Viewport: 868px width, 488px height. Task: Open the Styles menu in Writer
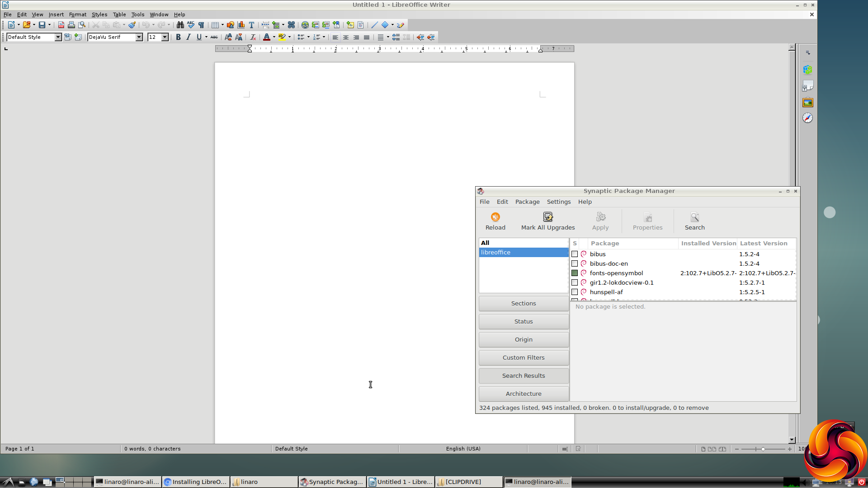[99, 14]
